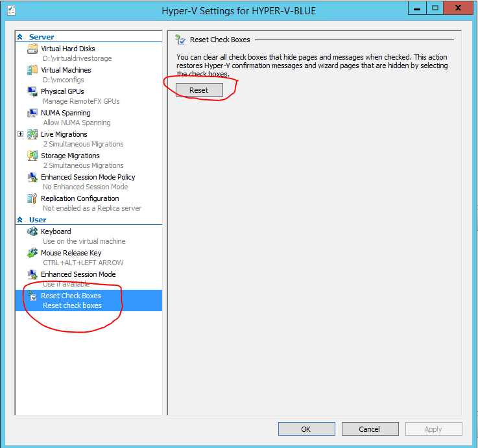This screenshot has height=448, width=478.
Task: Click the Physical GPUs icon
Action: (32, 92)
